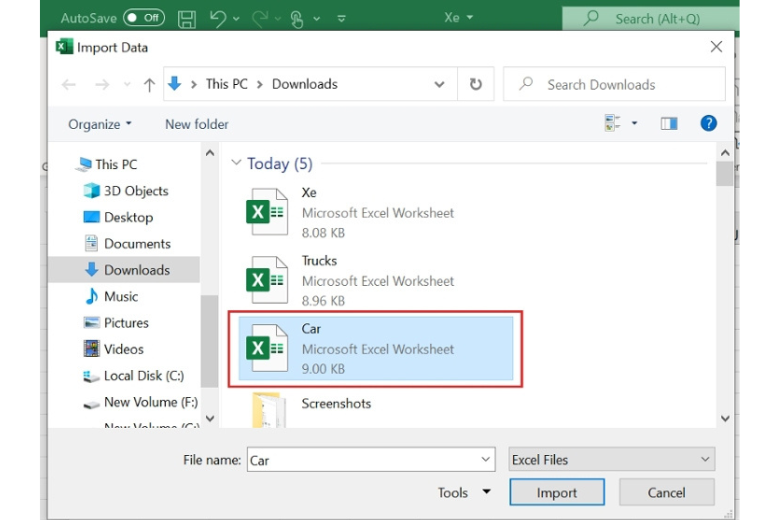Open the Tools dropdown
The image size is (780, 520).
(464, 492)
